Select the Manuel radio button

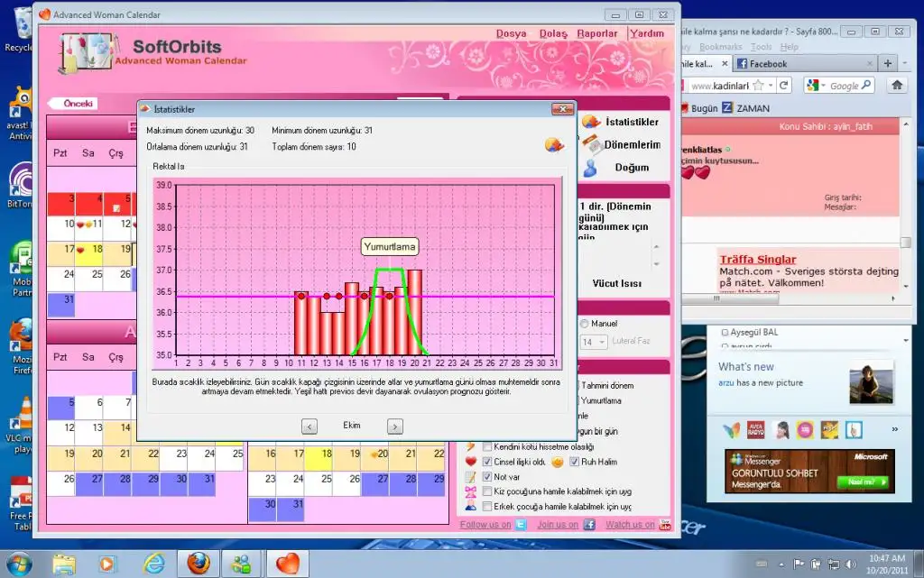click(x=584, y=323)
